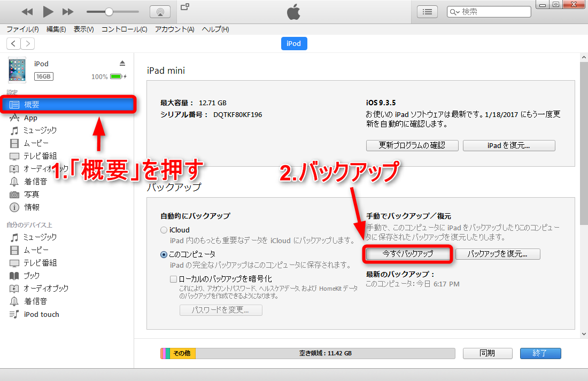This screenshot has height=381, width=588.
Task: Open the list view icon beside search
Action: pos(427,12)
